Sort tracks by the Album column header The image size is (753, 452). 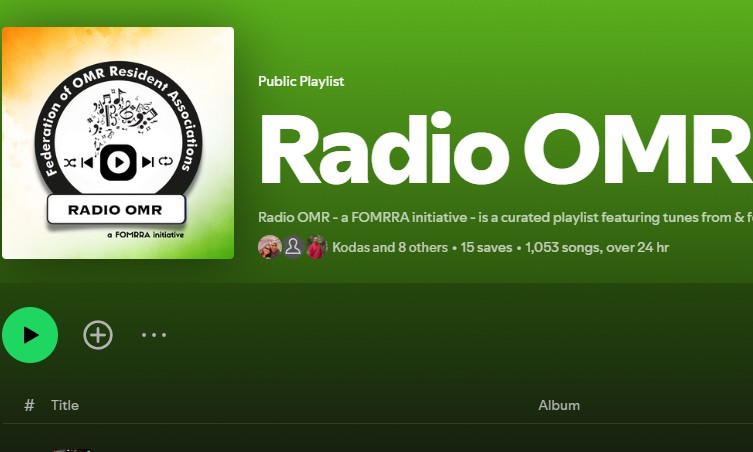pos(559,405)
